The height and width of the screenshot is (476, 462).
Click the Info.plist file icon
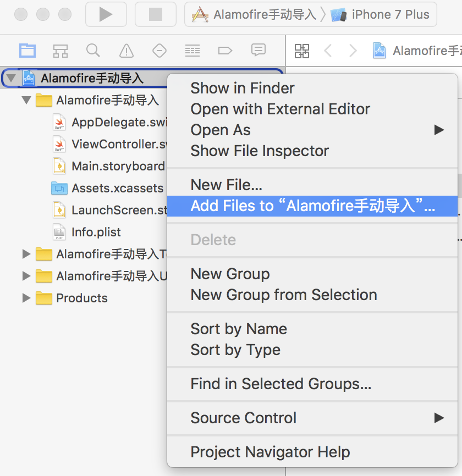click(x=59, y=232)
